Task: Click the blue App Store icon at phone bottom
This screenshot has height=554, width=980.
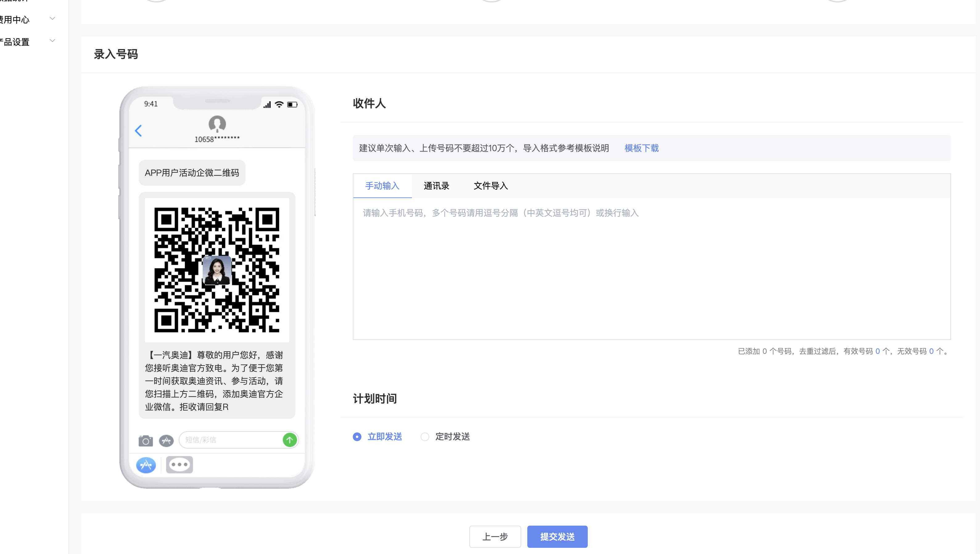Action: (x=146, y=465)
